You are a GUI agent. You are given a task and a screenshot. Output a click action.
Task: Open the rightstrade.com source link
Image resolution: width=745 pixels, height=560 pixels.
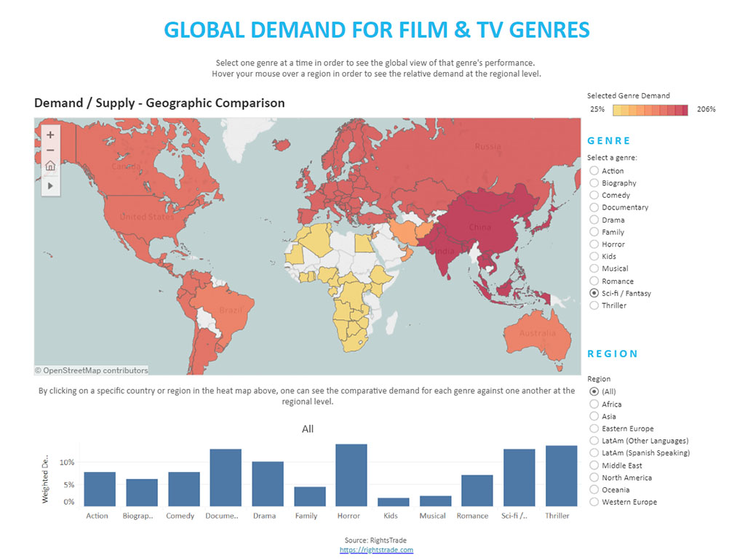376,550
